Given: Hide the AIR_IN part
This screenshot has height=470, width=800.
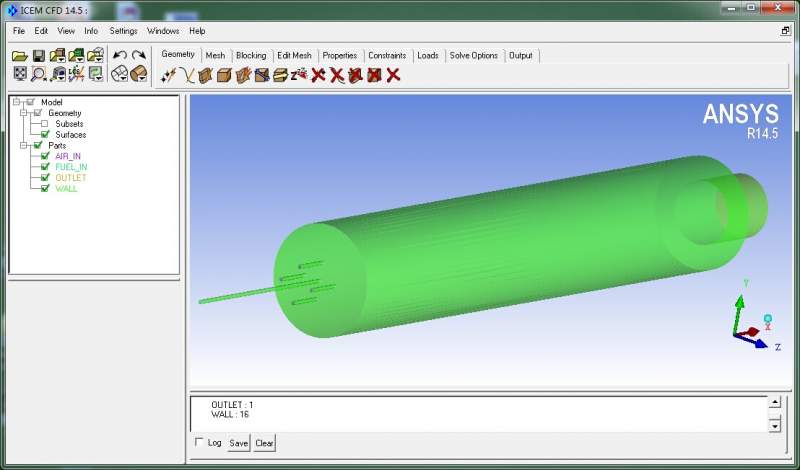Looking at the screenshot, I should tap(45, 156).
